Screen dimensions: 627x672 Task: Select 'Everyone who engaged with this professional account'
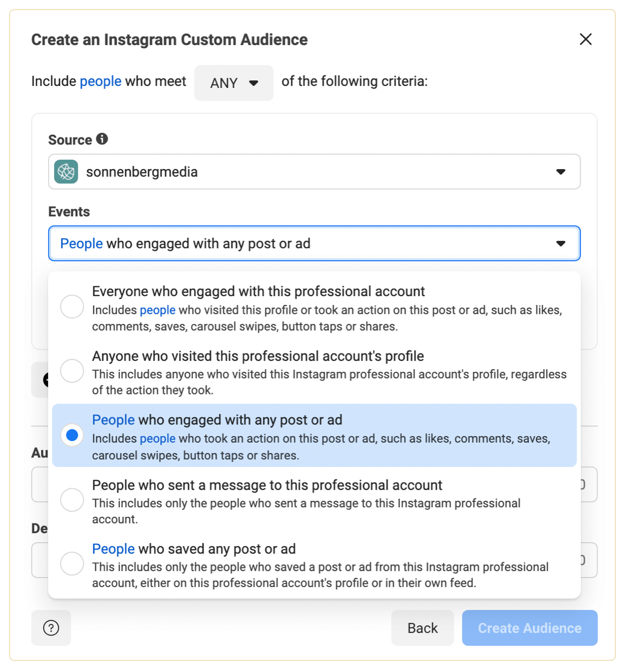[72, 307]
